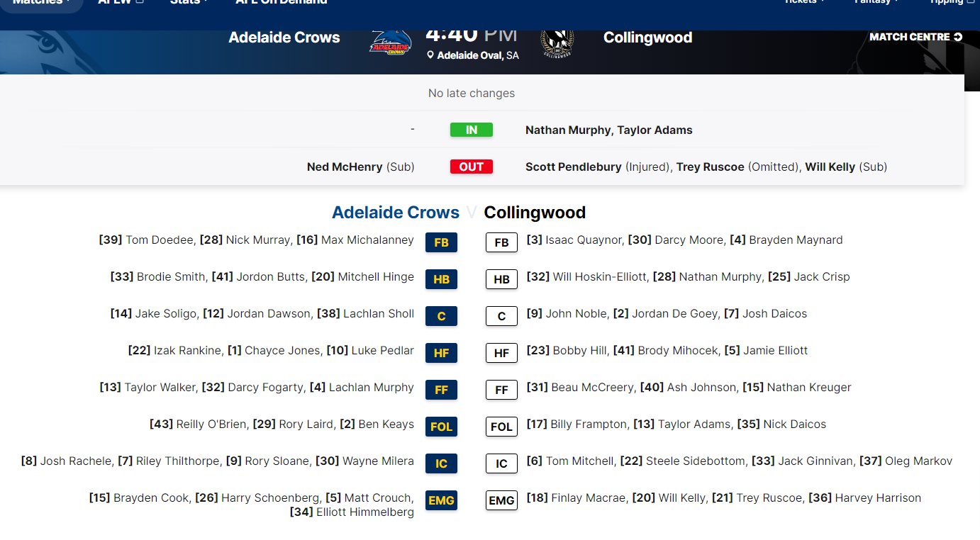This screenshot has height=540, width=980.
Task: Click Adelaide's navy C position badge
Action: pos(441,316)
